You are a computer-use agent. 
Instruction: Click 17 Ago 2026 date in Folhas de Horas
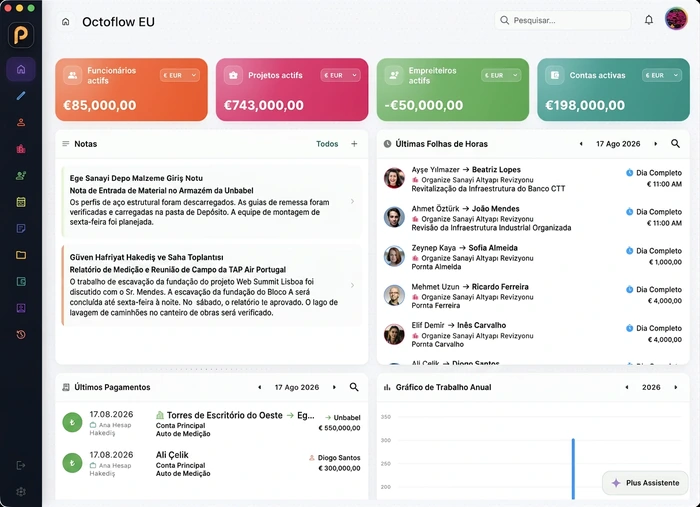coord(618,144)
